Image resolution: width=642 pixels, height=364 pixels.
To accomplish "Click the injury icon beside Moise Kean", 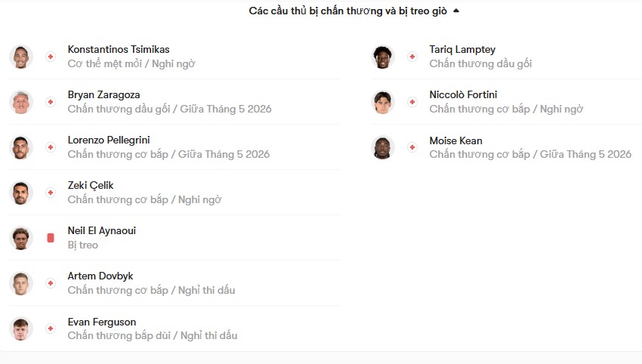I will coord(412,147).
